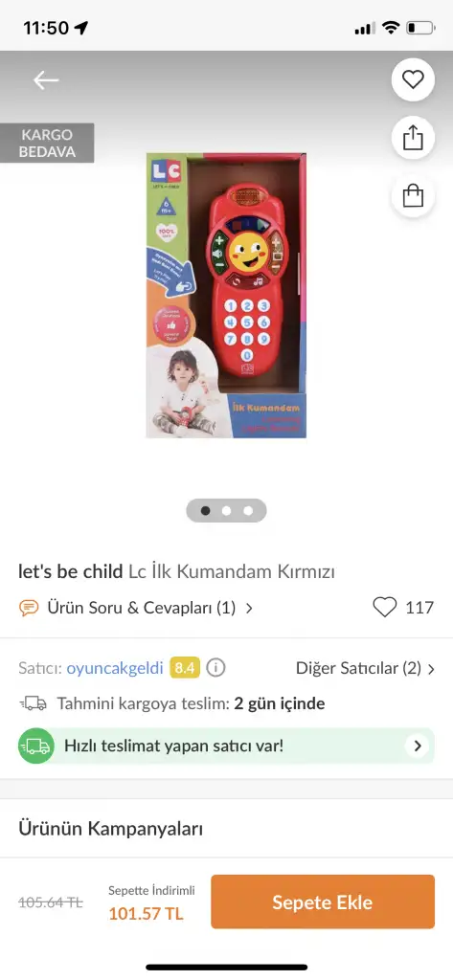Open the Ürünün Kampanyaları section
The height and width of the screenshot is (980, 453).
[x=226, y=829]
